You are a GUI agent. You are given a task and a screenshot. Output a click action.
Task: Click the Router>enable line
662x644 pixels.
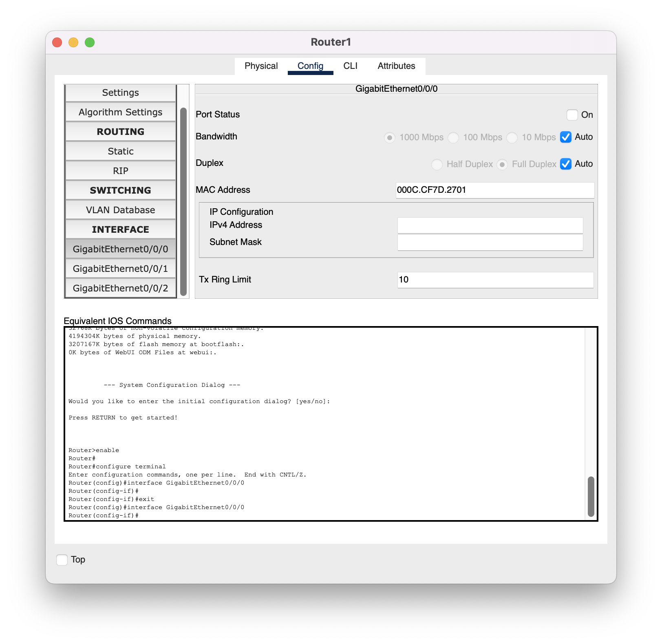pos(94,450)
